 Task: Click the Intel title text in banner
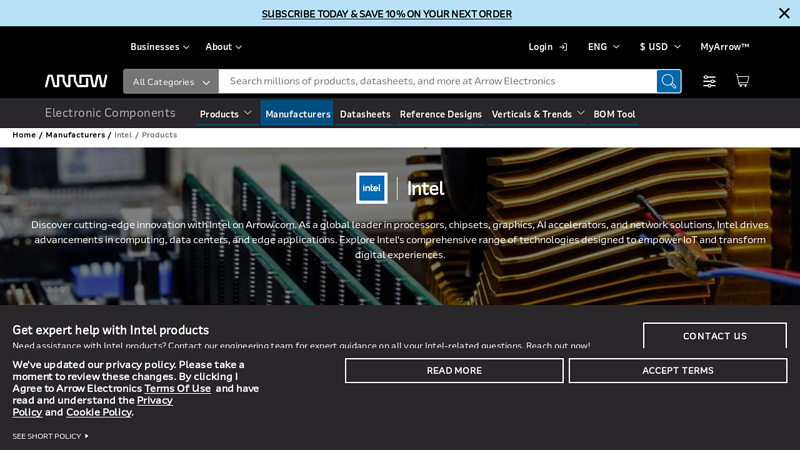pos(426,189)
